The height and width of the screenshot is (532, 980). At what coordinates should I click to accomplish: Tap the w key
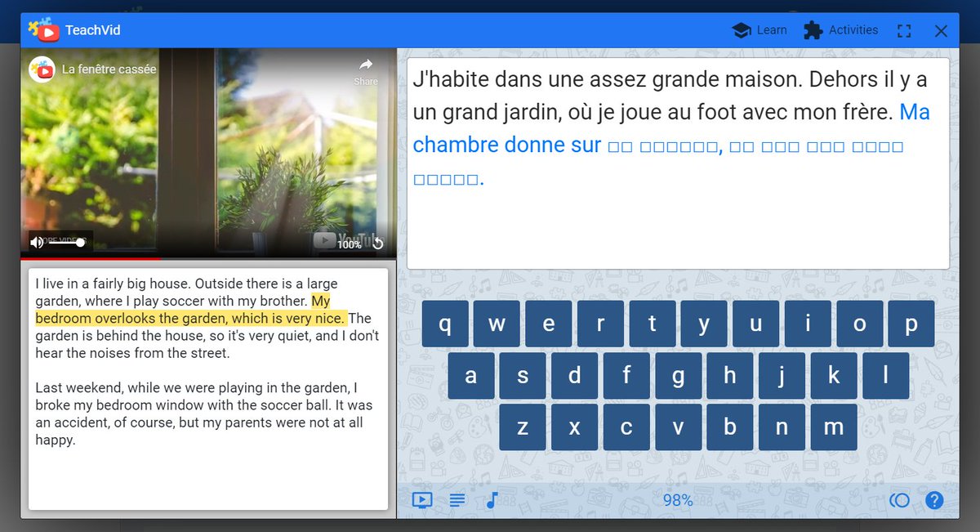click(x=497, y=324)
